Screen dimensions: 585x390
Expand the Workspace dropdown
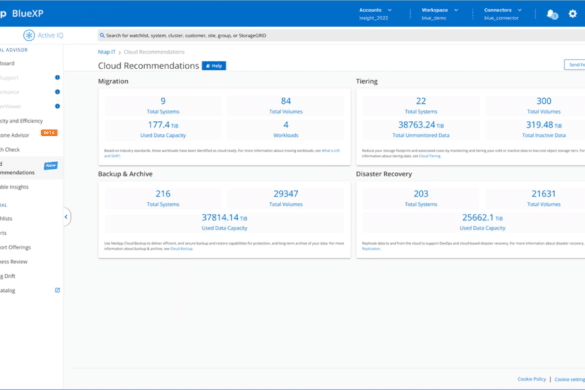pos(439,14)
